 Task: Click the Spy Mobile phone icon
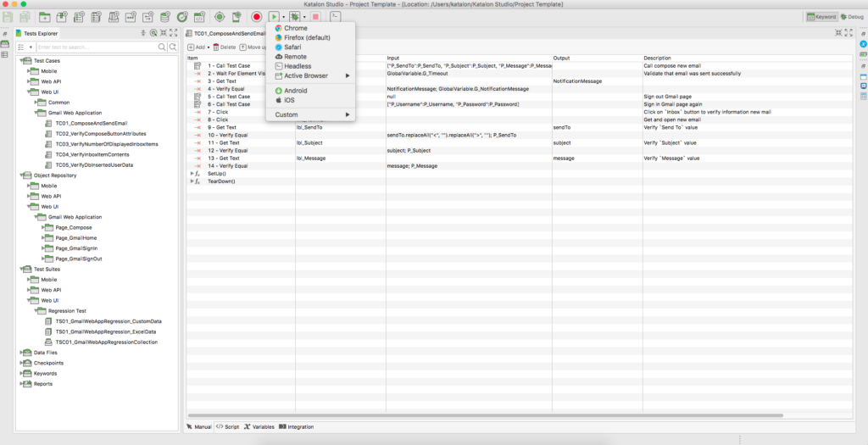(236, 17)
